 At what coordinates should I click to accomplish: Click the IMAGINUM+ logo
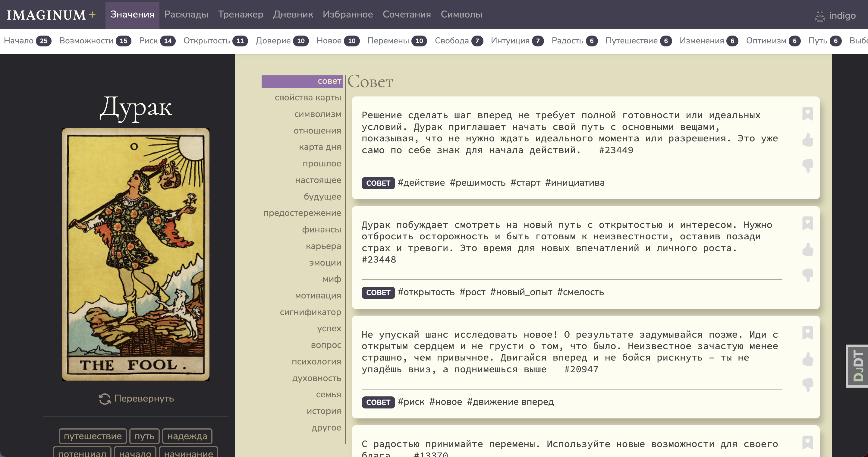tap(51, 15)
